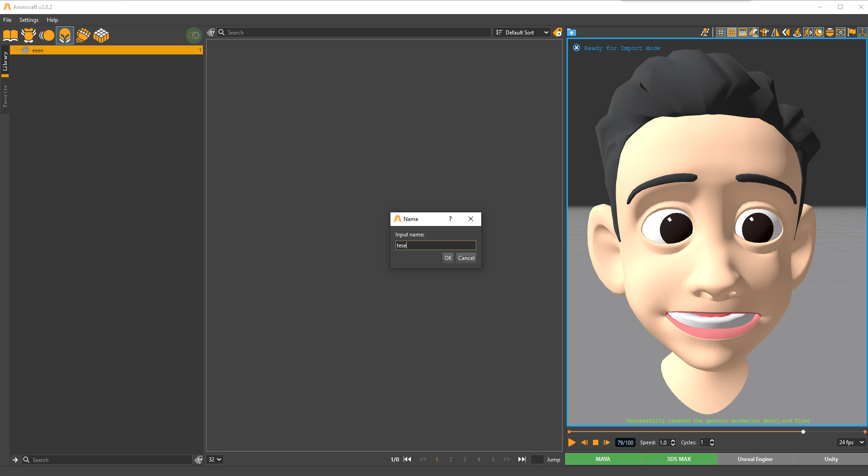Image resolution: width=868 pixels, height=476 pixels.
Task: Click the orange flag icon
Action: tap(852, 32)
